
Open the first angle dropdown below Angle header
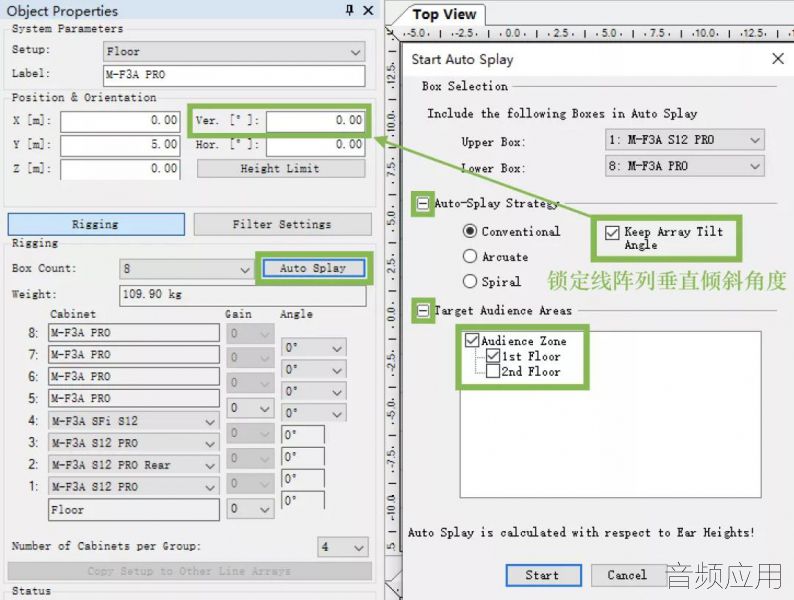coord(313,348)
